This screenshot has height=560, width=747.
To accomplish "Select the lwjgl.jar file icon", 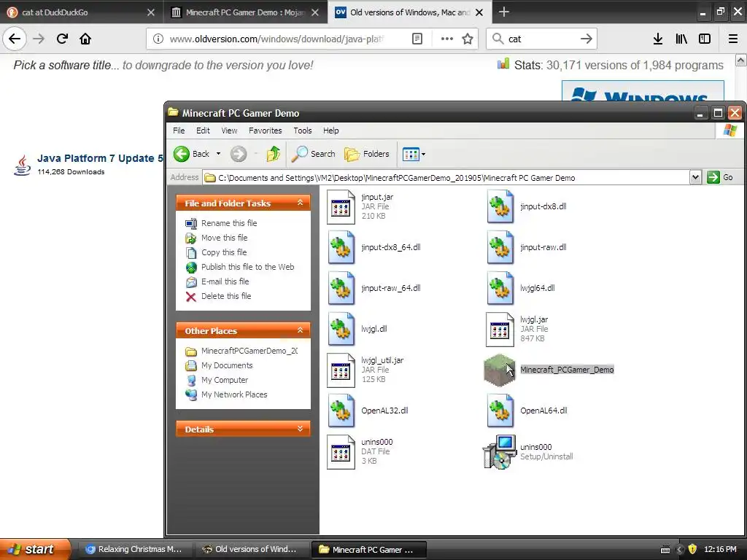I will [500, 329].
